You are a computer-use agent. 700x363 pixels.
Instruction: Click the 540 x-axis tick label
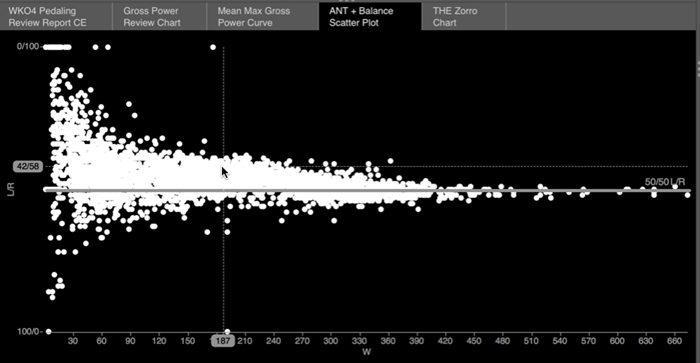[560, 341]
